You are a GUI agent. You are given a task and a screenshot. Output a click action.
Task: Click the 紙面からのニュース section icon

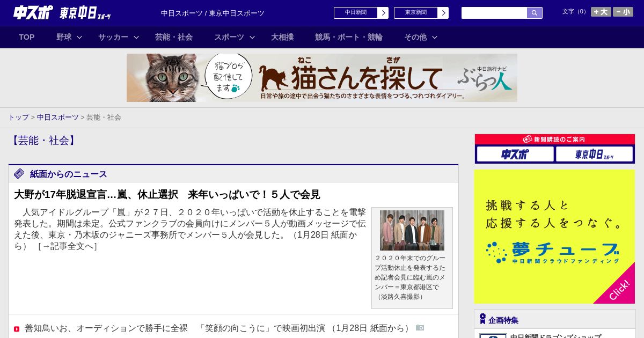click(x=19, y=173)
